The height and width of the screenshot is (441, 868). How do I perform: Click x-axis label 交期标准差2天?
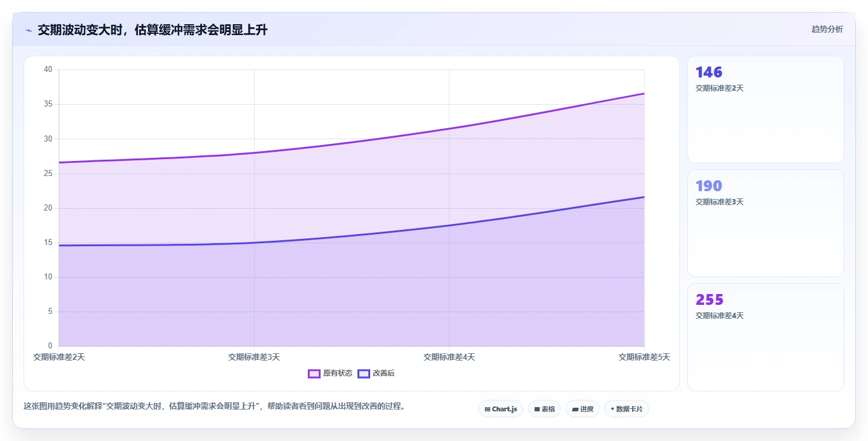coord(59,358)
